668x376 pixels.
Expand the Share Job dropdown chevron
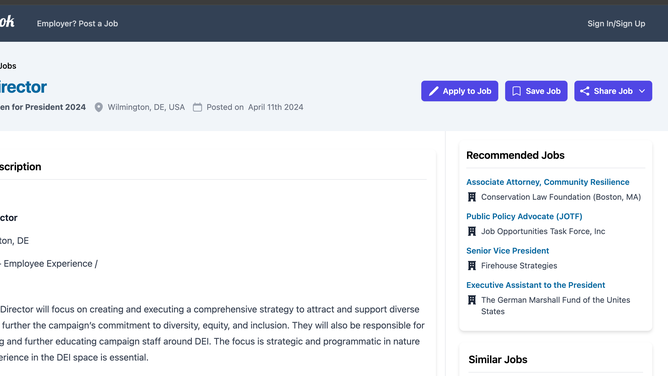click(642, 91)
